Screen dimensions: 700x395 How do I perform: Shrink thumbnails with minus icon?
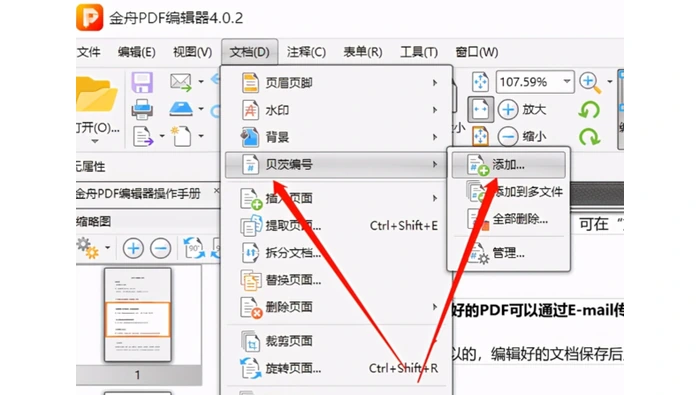coord(161,248)
